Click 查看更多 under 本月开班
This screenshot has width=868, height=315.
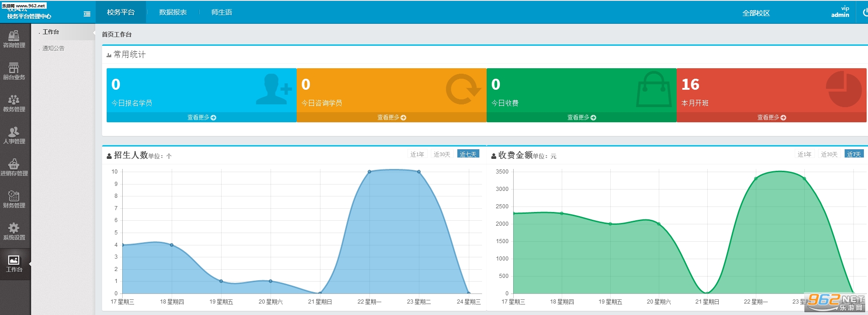pos(771,118)
